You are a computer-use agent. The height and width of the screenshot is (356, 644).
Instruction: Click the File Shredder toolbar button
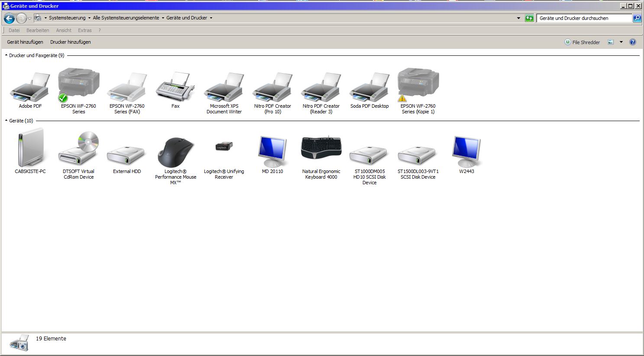tap(582, 42)
